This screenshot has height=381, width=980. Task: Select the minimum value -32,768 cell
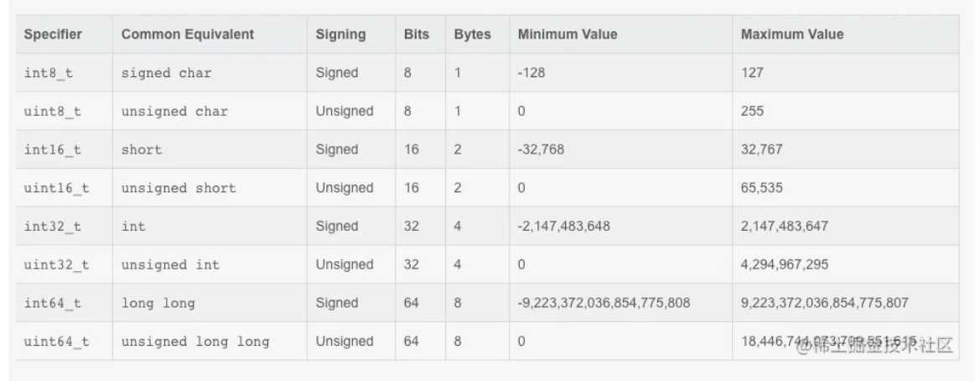539,149
